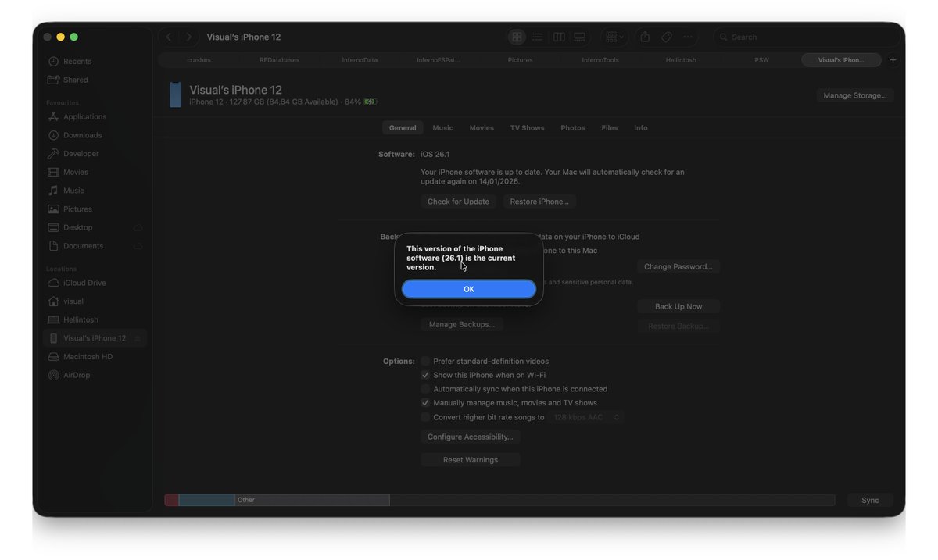Go forward with the toolbar forward arrow
Viewport: 938px width, 560px height.
point(188,37)
